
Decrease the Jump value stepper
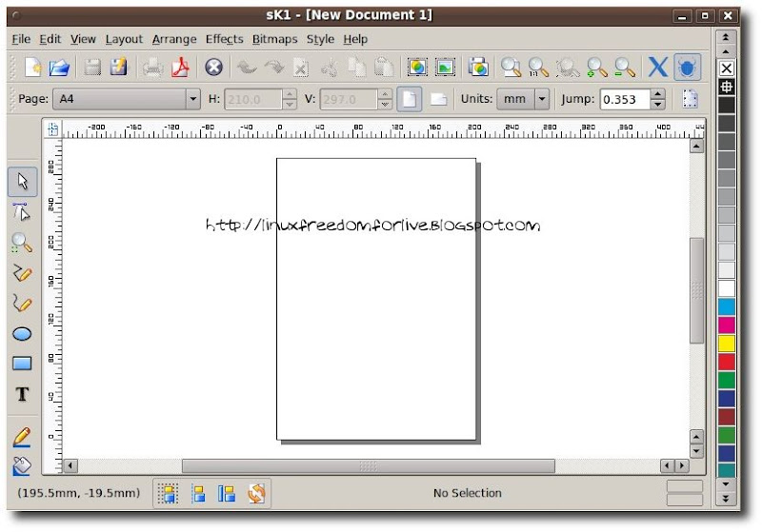point(657,105)
